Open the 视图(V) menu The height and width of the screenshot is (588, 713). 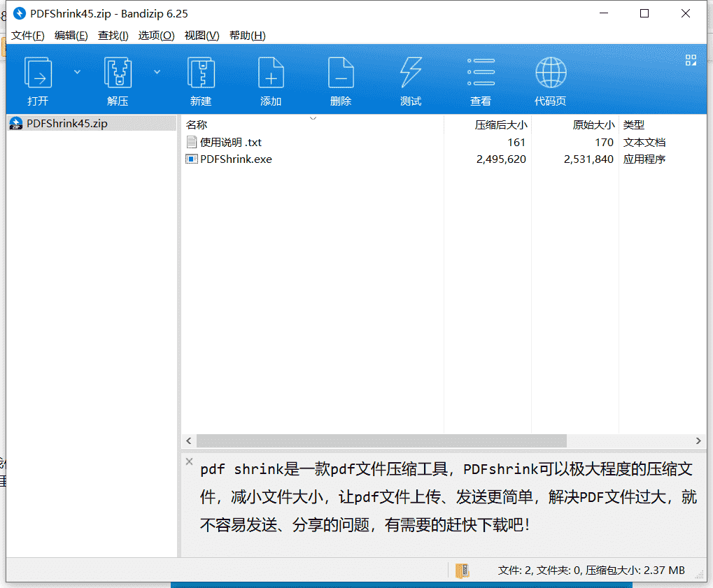(x=202, y=36)
